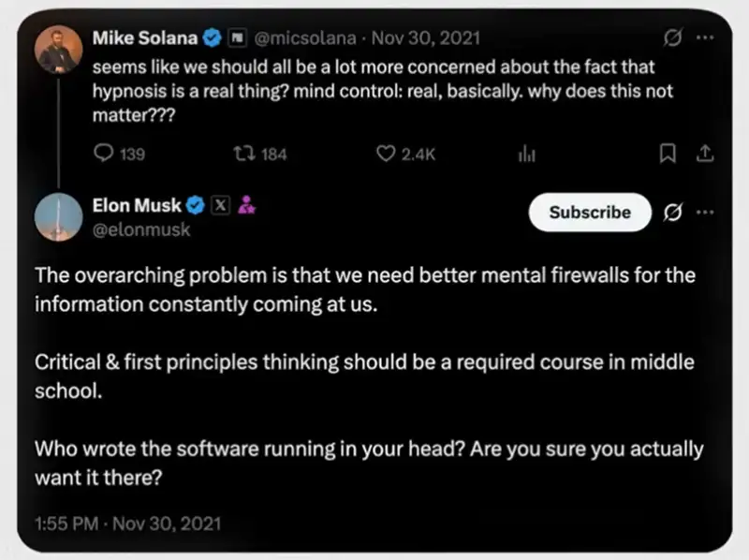Click Elon Musk's blue verified checkmark
The height and width of the screenshot is (560, 749).
pyautogui.click(x=198, y=206)
